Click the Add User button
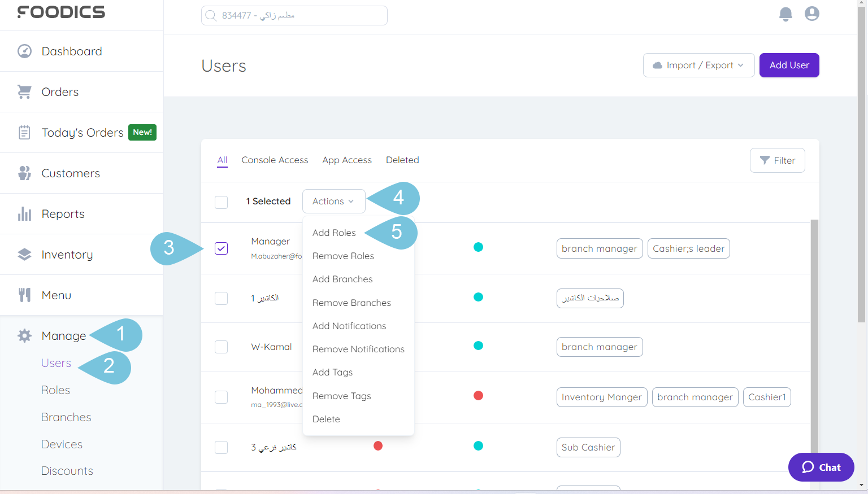This screenshot has width=868, height=494. point(789,65)
